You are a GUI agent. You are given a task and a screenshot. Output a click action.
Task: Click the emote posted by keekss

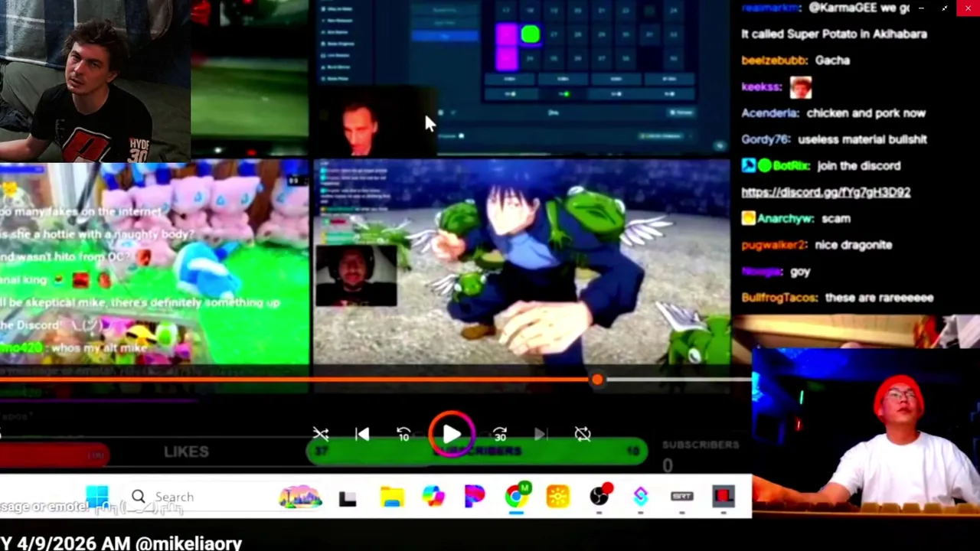coord(800,87)
